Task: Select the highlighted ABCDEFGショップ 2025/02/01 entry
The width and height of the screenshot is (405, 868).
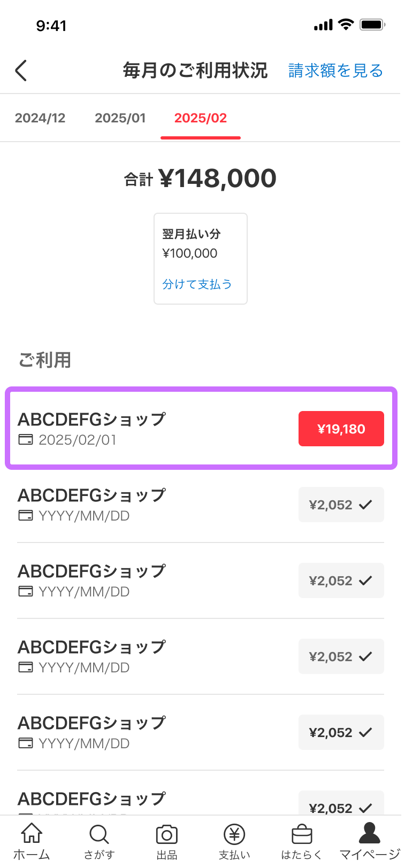Action: click(x=201, y=428)
